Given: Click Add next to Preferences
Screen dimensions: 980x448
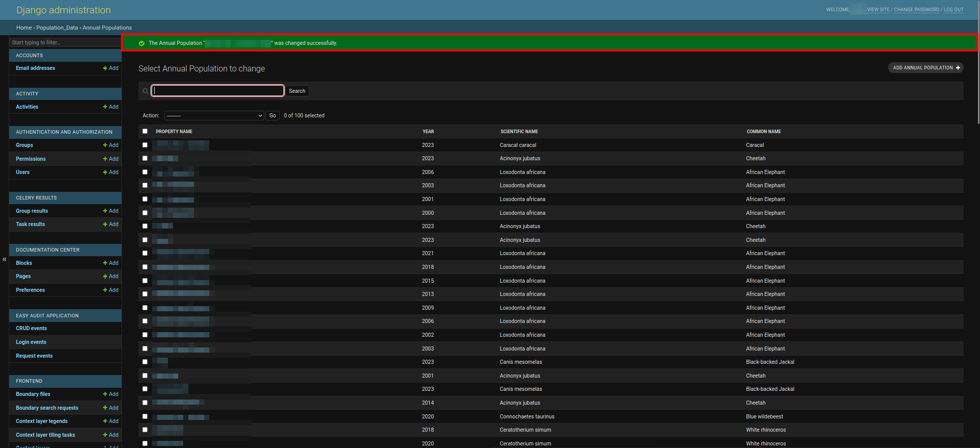Looking at the screenshot, I should (111, 290).
